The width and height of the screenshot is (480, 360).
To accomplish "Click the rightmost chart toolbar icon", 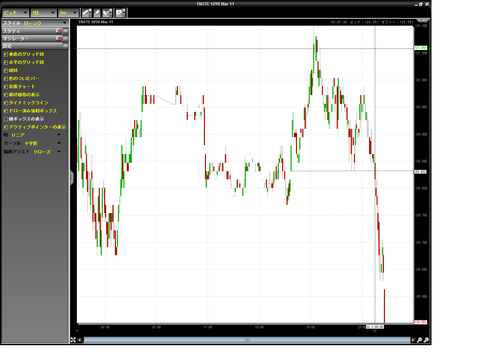I will tap(120, 13).
